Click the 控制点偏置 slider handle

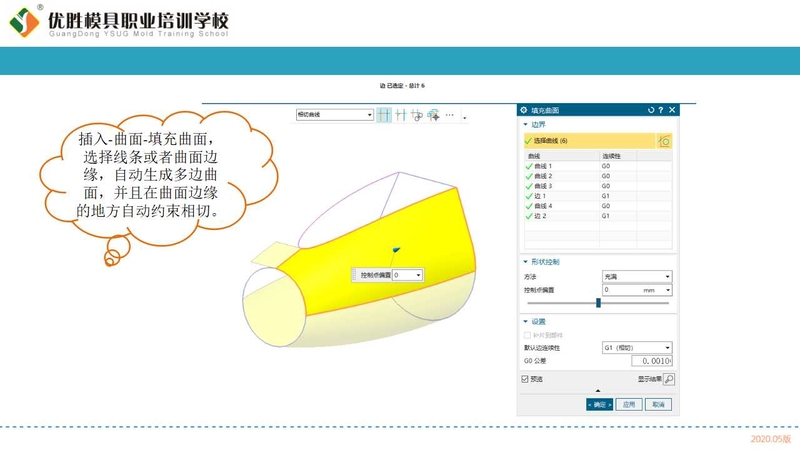pos(598,303)
